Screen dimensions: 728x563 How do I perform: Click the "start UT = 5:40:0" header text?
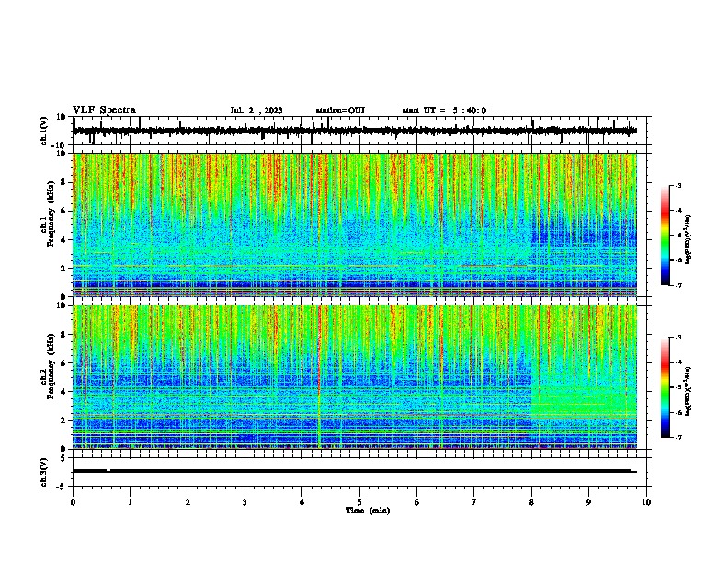(x=444, y=110)
